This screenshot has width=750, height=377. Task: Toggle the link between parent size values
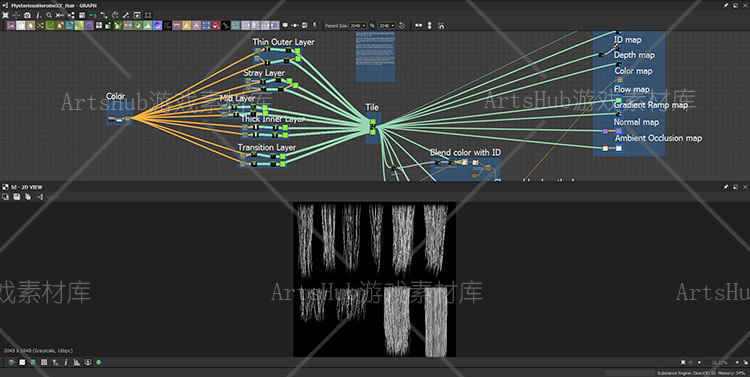[x=373, y=25]
